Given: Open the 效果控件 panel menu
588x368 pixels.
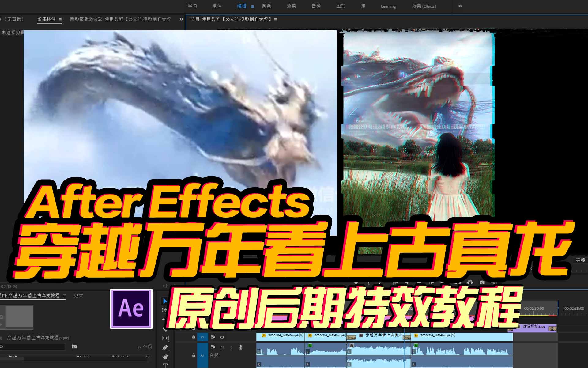Looking at the screenshot, I should (x=60, y=20).
